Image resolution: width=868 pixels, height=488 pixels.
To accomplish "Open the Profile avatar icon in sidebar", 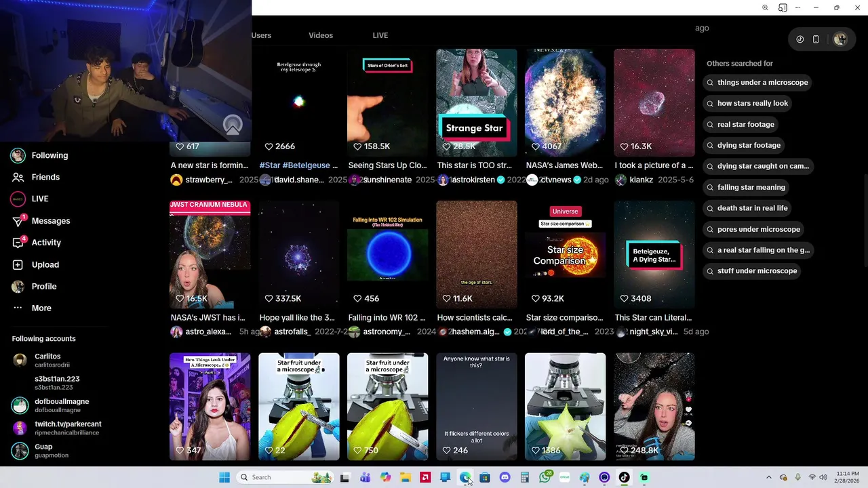I will [x=18, y=286].
